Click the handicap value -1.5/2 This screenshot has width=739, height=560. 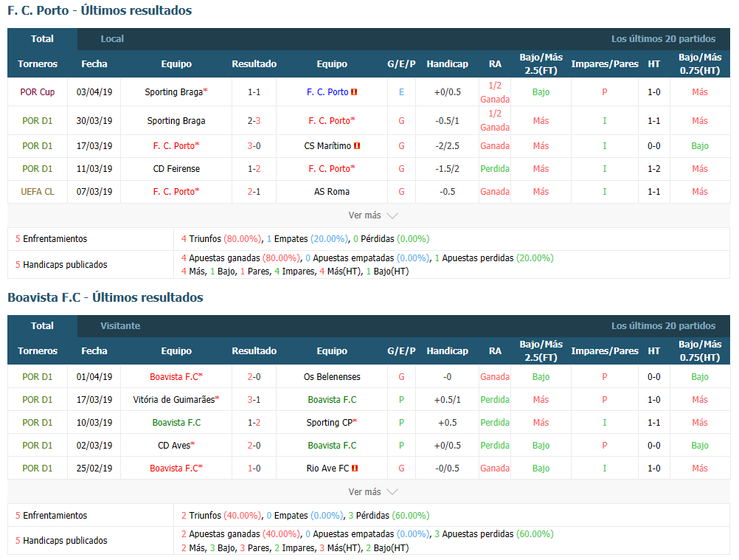pos(447,169)
